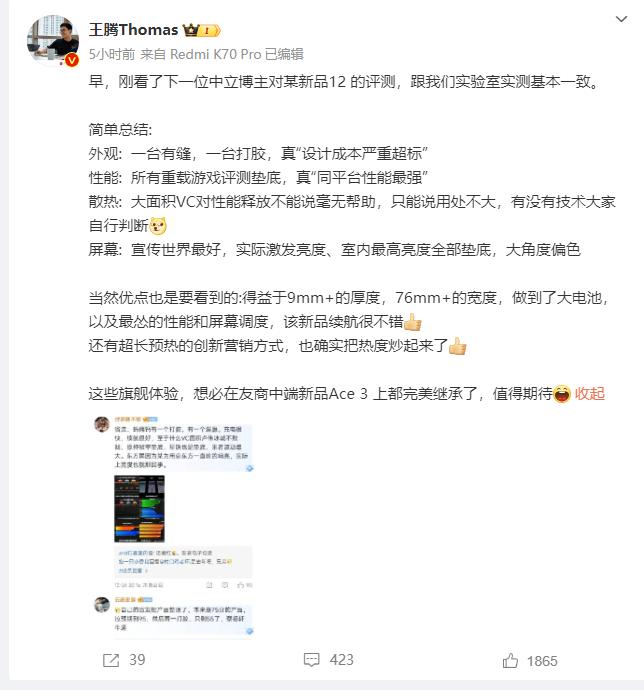Viewport: 644px width, 690px height.
Task: Click the repost (share) icon
Action: point(111,660)
